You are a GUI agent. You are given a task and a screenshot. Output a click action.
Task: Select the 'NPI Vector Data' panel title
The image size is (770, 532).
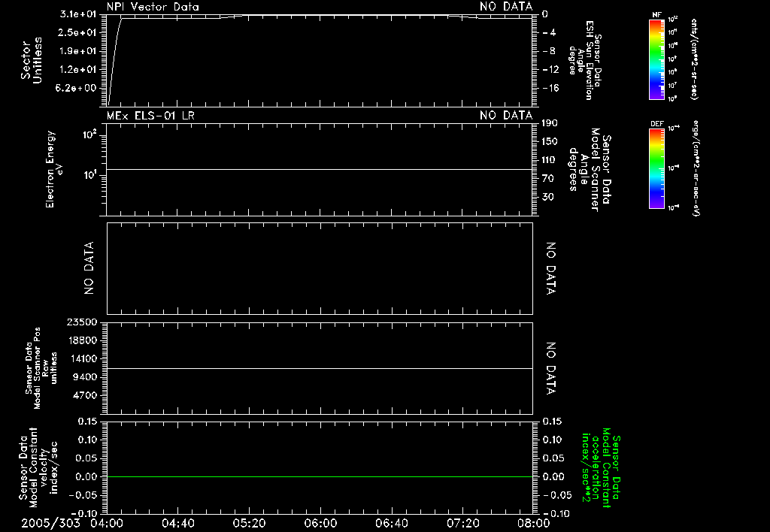(153, 7)
